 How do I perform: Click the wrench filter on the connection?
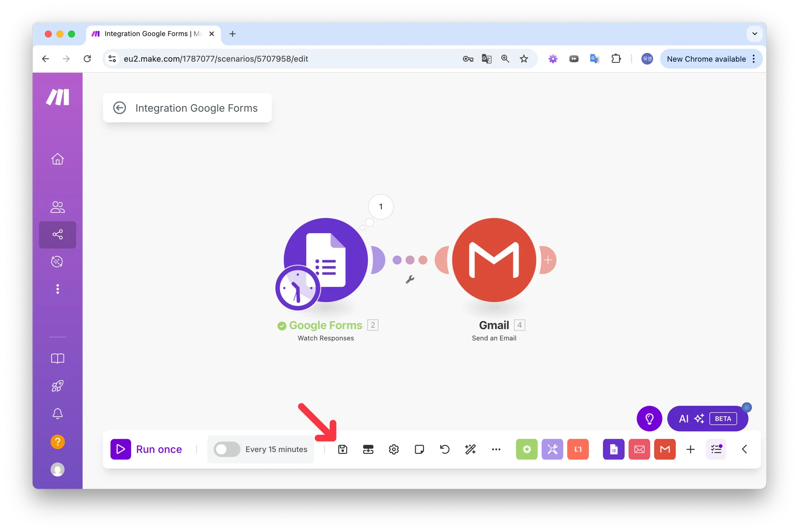click(x=410, y=279)
